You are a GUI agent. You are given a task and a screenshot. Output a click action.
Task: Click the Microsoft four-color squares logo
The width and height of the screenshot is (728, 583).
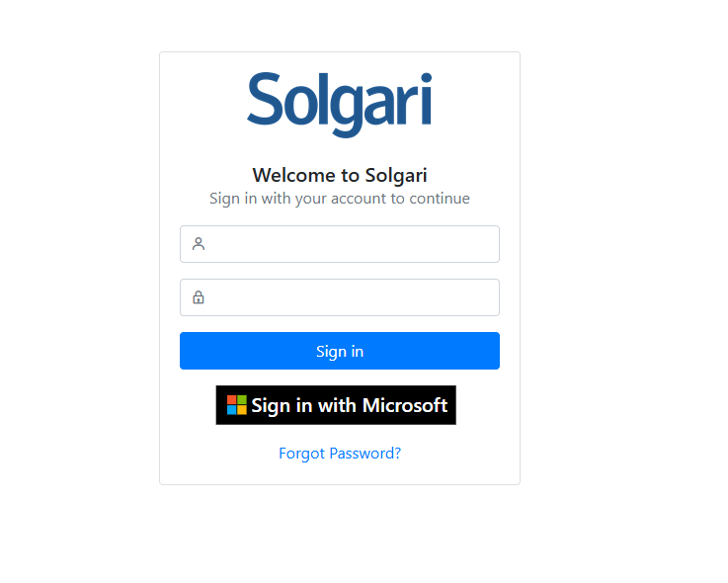pos(237,405)
